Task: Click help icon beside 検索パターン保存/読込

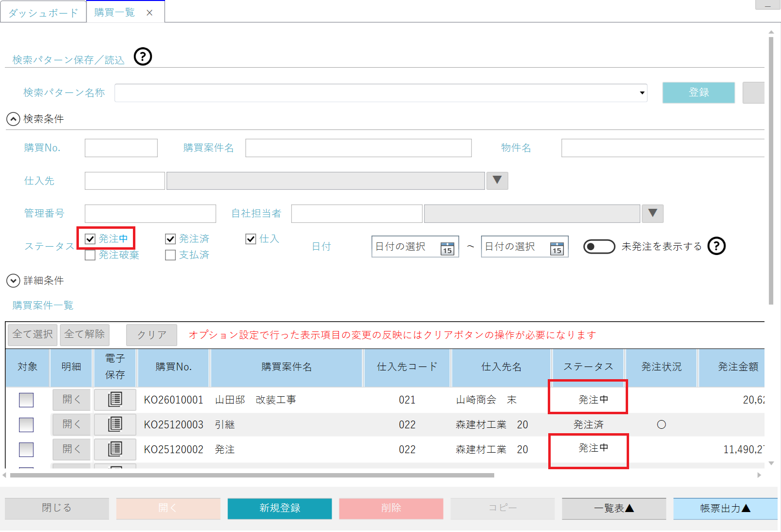Action: click(143, 57)
